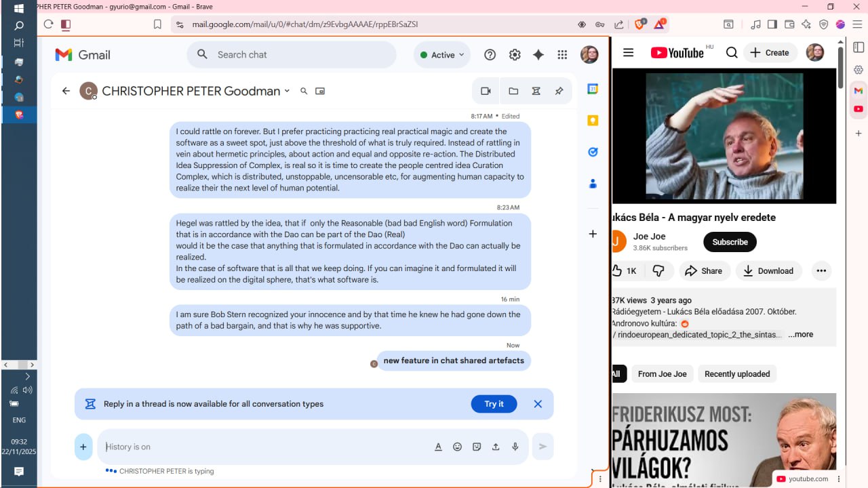This screenshot has width=868, height=488.
Task: Open Google apps grid
Action: [562, 55]
